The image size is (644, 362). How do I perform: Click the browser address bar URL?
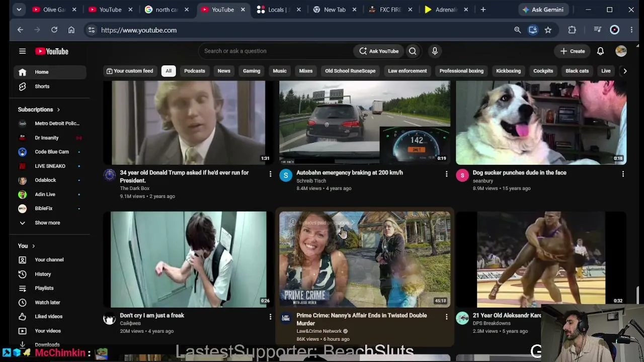139,30
